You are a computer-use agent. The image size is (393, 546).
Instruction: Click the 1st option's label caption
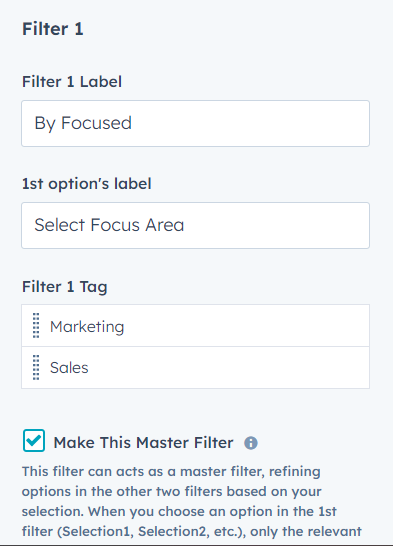pyautogui.click(x=87, y=184)
